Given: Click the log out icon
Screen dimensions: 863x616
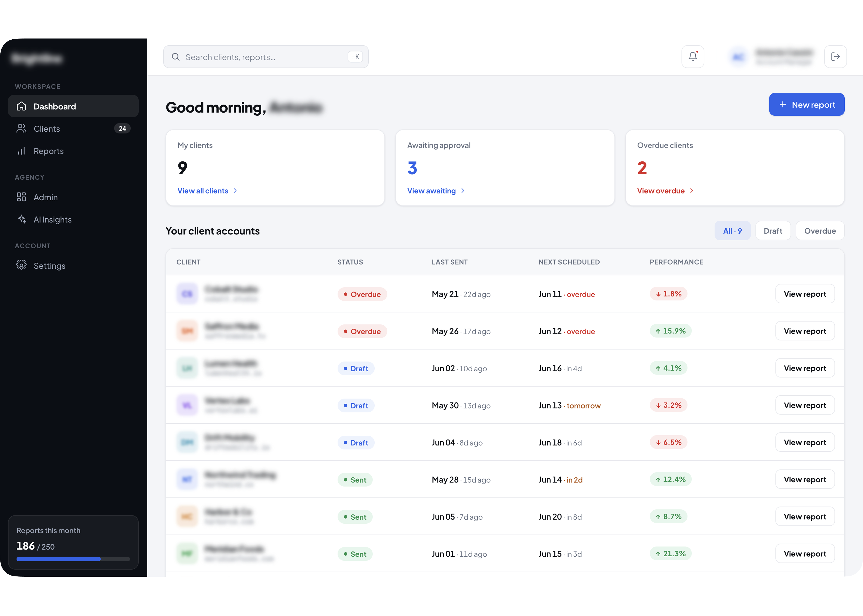Looking at the screenshot, I should point(835,57).
